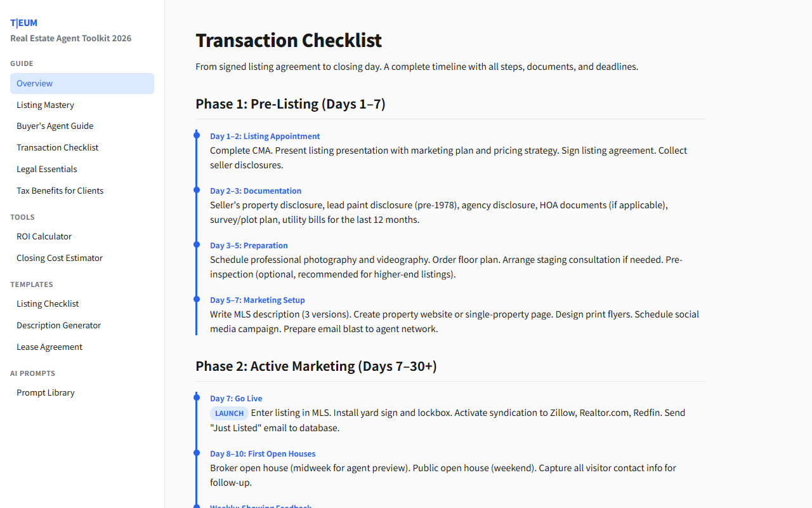Click the Day 5–7: Marketing Setup heading

258,299
